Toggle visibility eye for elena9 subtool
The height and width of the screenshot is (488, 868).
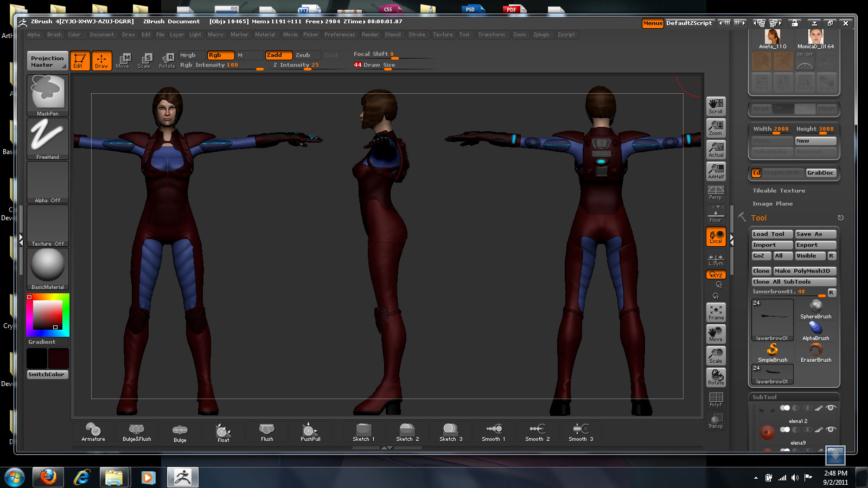pyautogui.click(x=831, y=429)
